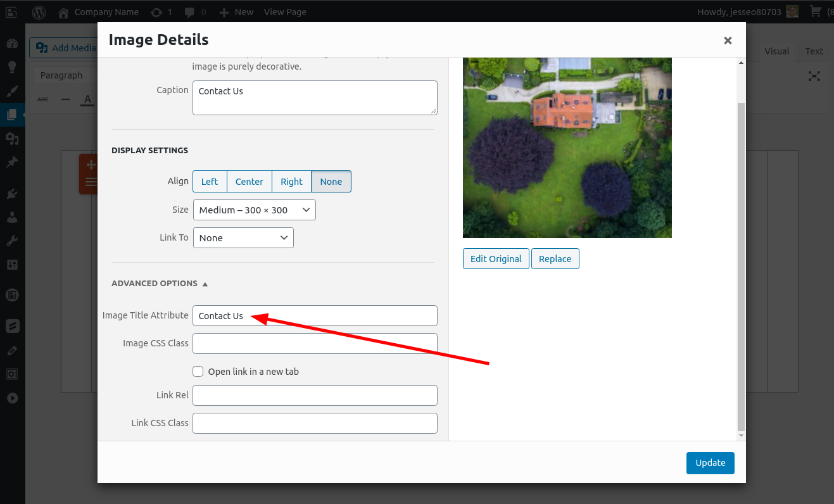
Task: Collapse the Advanced Options section
Action: (160, 283)
